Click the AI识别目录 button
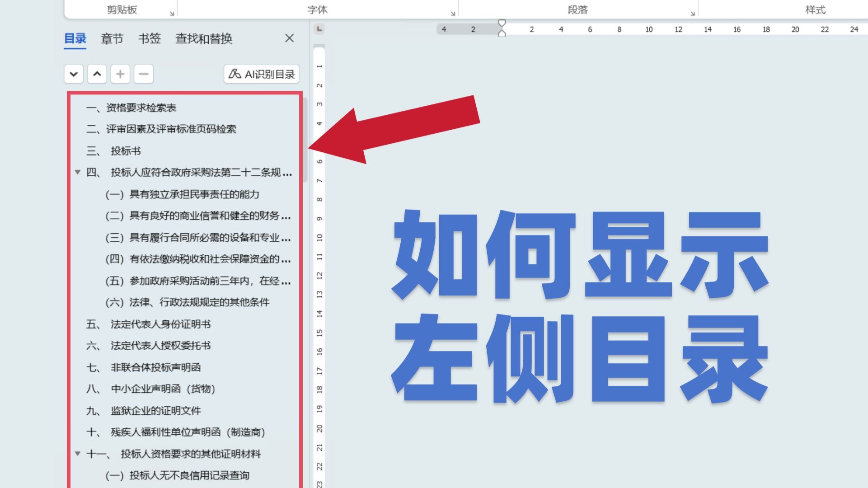 (261, 74)
